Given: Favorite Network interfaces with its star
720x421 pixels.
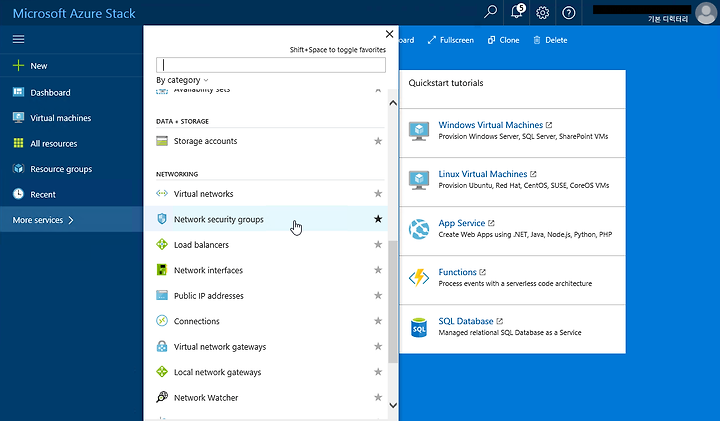Looking at the screenshot, I should click(378, 269).
